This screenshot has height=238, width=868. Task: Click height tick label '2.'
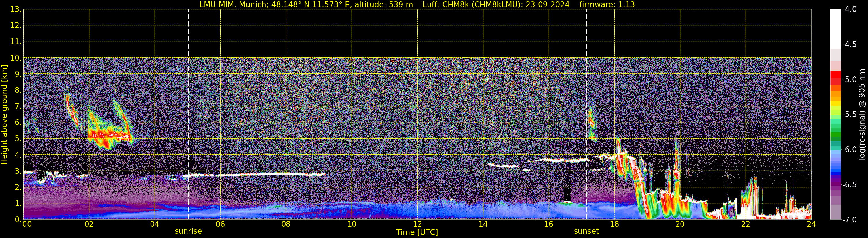click(x=18, y=188)
